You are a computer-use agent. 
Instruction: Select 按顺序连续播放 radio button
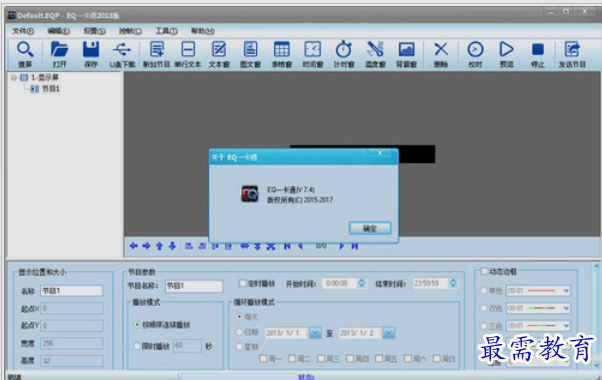pyautogui.click(x=137, y=325)
